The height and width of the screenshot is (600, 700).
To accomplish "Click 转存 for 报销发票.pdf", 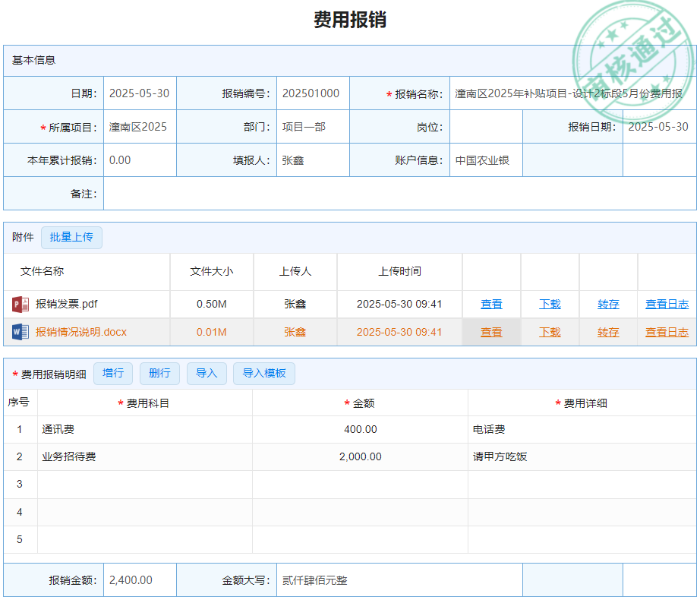I will [608, 305].
